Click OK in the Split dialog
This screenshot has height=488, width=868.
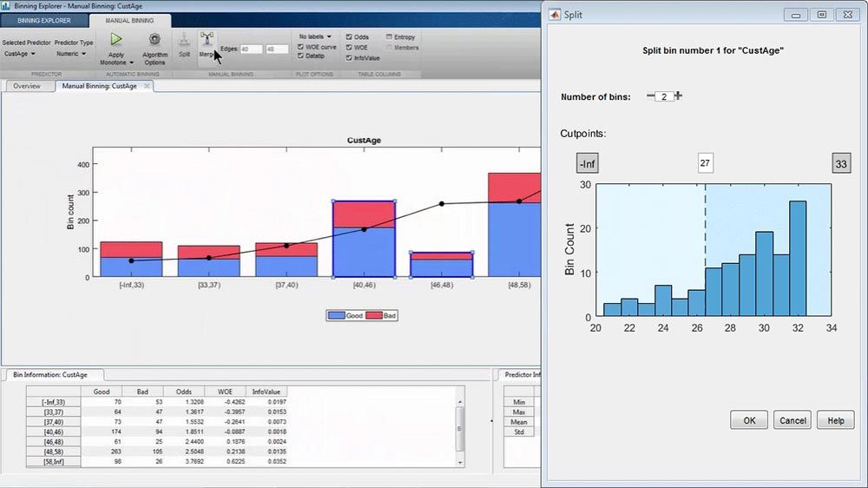(x=749, y=420)
